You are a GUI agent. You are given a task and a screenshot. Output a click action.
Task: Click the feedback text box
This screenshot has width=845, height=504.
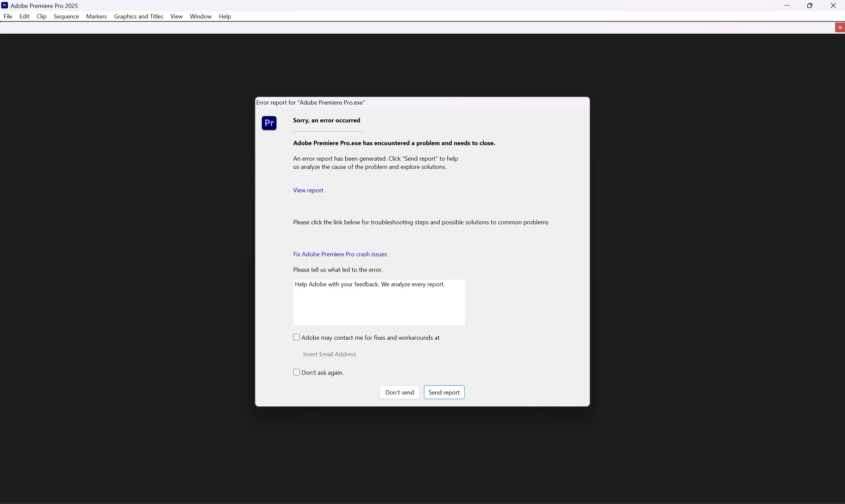tap(379, 302)
